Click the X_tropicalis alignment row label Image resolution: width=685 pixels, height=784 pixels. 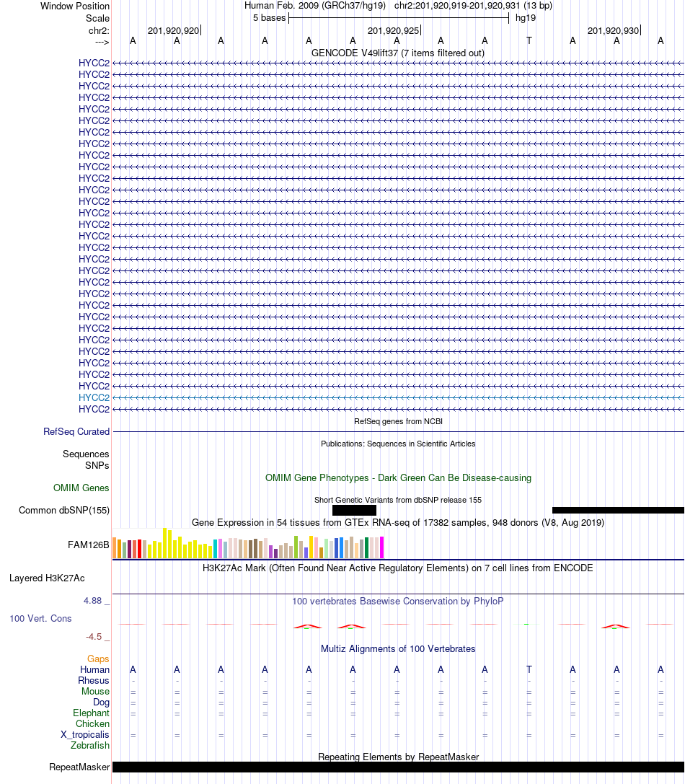click(85, 734)
